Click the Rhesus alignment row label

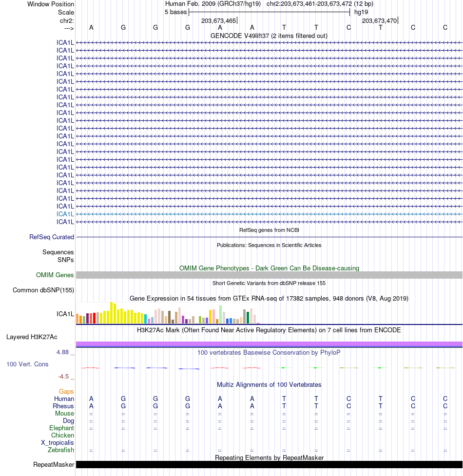point(63,406)
